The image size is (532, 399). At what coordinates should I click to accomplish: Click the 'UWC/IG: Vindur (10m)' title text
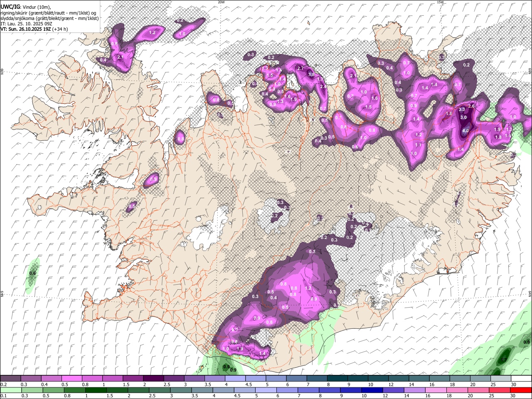point(25,7)
